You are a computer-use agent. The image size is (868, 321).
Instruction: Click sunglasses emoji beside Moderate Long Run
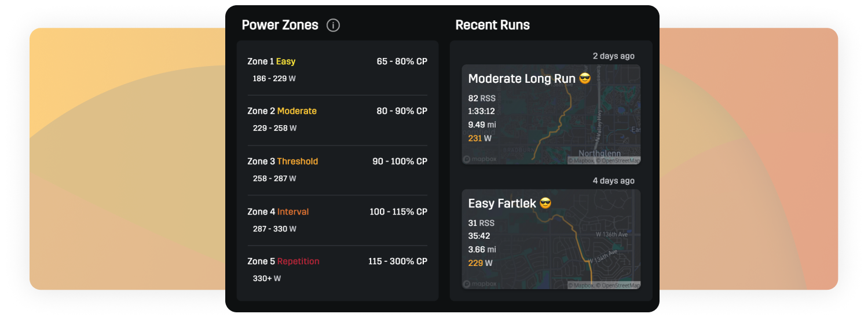pyautogui.click(x=585, y=78)
